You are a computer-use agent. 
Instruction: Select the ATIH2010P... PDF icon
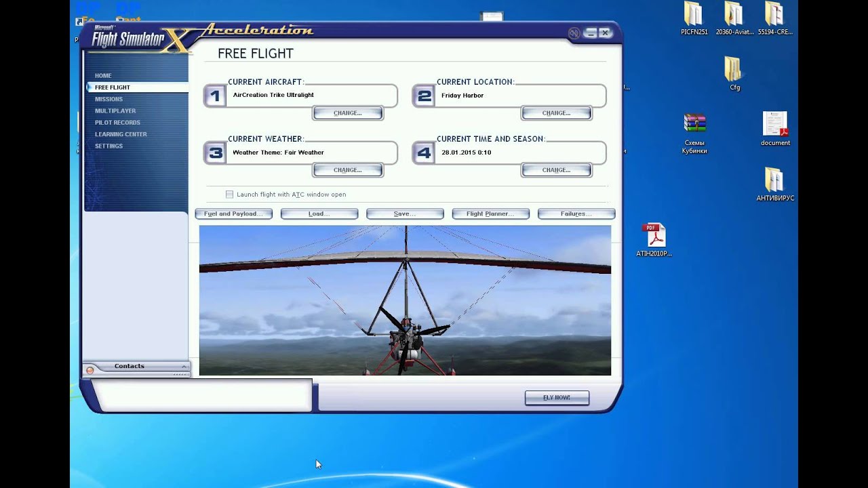[654, 240]
